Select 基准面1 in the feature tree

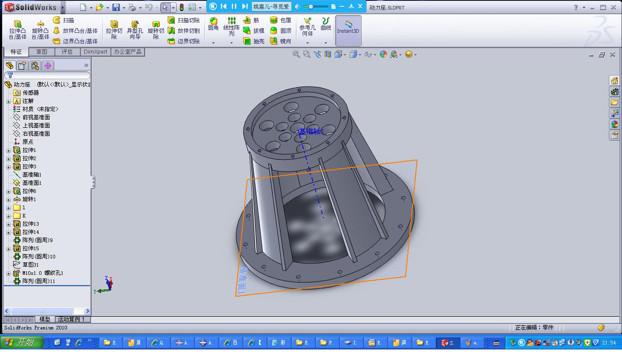(x=32, y=183)
